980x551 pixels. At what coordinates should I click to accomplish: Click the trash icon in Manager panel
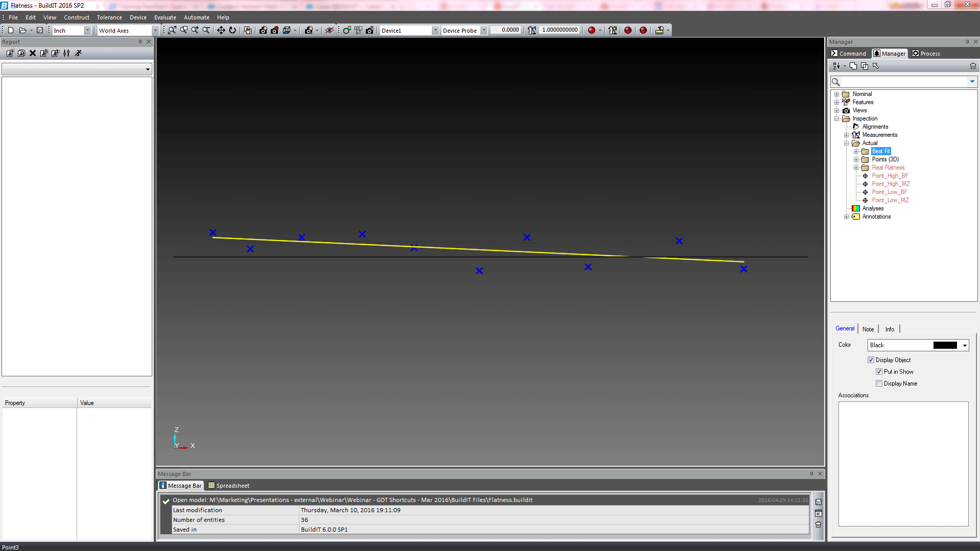973,66
